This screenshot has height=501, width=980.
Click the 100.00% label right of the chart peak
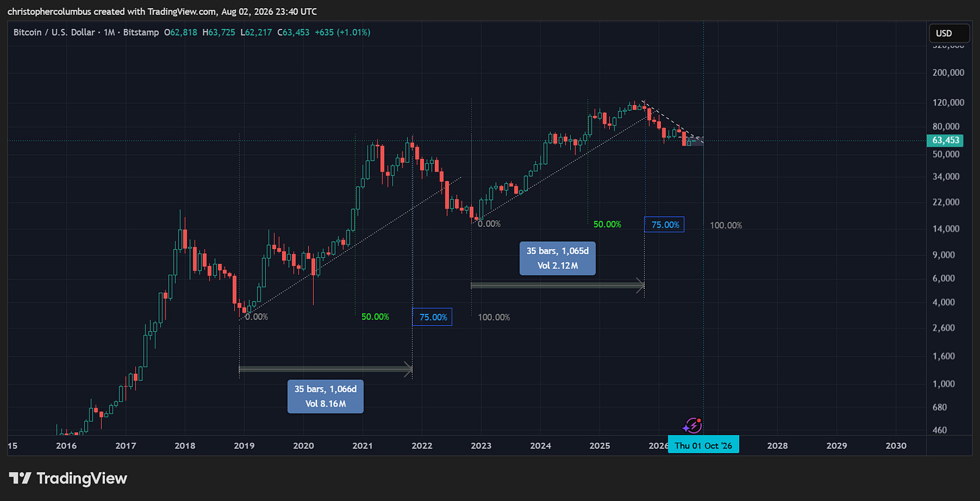click(x=726, y=225)
